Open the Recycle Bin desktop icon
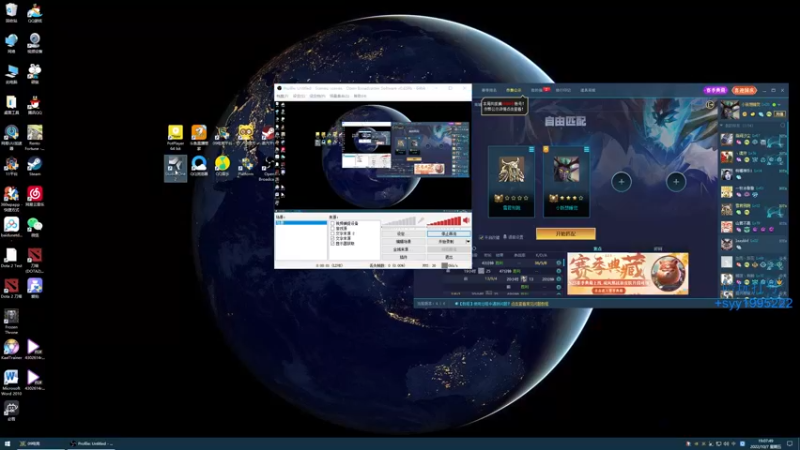The width and height of the screenshot is (800, 450). click(x=11, y=13)
